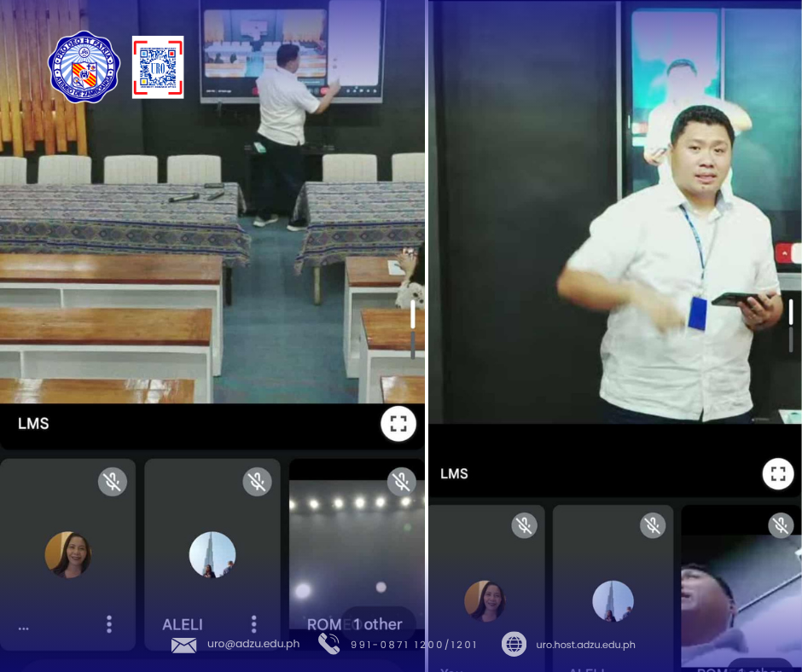Expand LMS video fullscreen in left screenshot

398,424
